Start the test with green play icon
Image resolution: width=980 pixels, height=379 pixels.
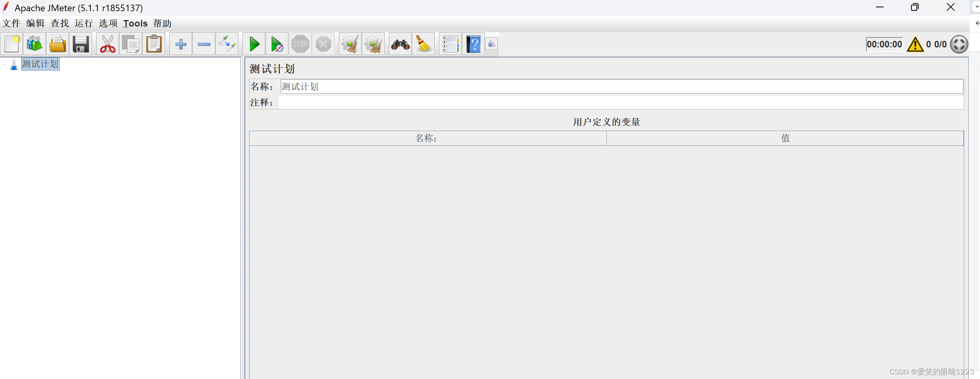[254, 44]
